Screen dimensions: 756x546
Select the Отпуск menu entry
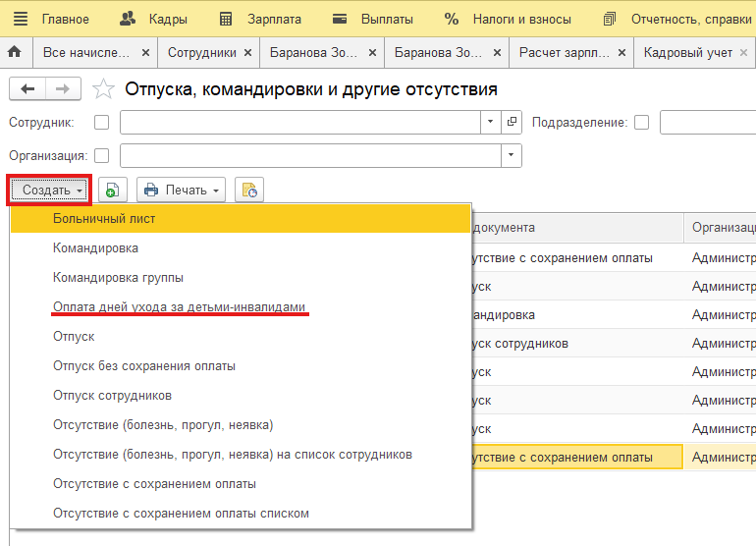tap(241, 336)
